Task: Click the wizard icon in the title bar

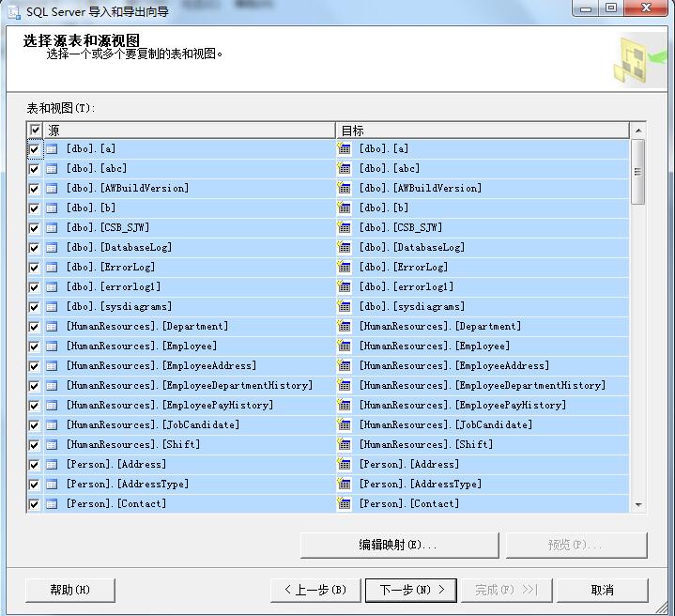Action: [13, 9]
